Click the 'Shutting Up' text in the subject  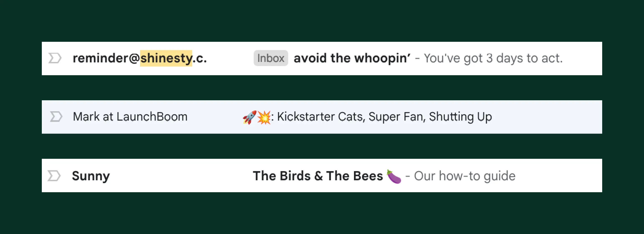(460, 117)
